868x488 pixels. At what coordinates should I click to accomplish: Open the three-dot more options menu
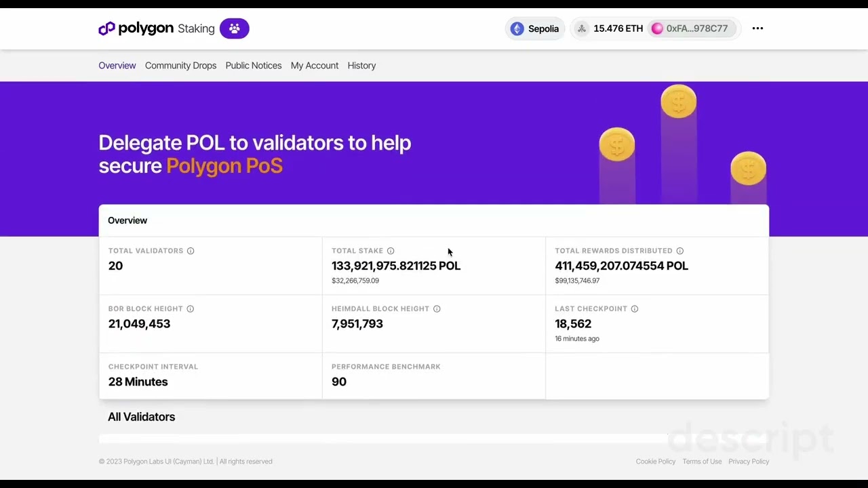757,28
